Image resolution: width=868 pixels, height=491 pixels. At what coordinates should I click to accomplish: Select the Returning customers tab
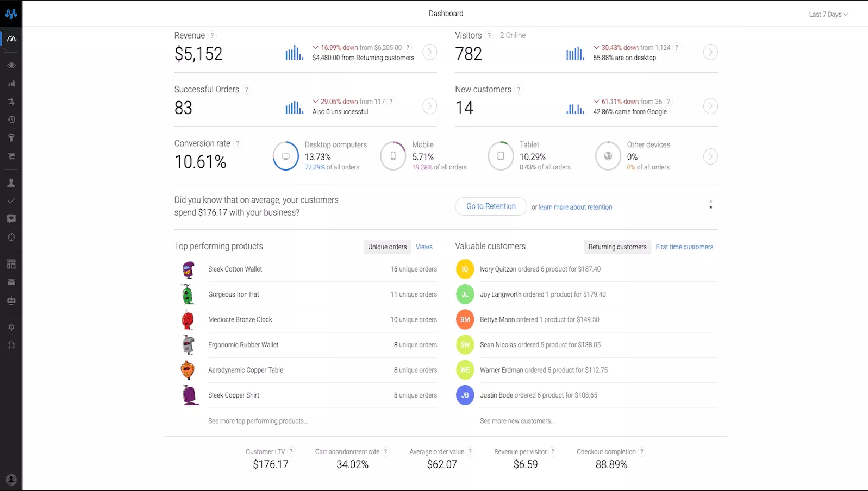pos(617,247)
